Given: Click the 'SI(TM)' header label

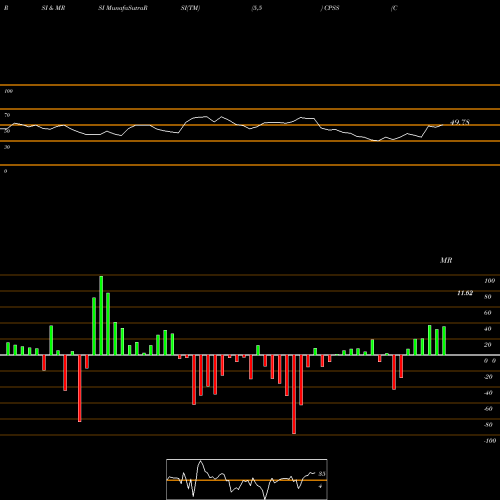Looking at the screenshot, I should pyautogui.click(x=190, y=8).
